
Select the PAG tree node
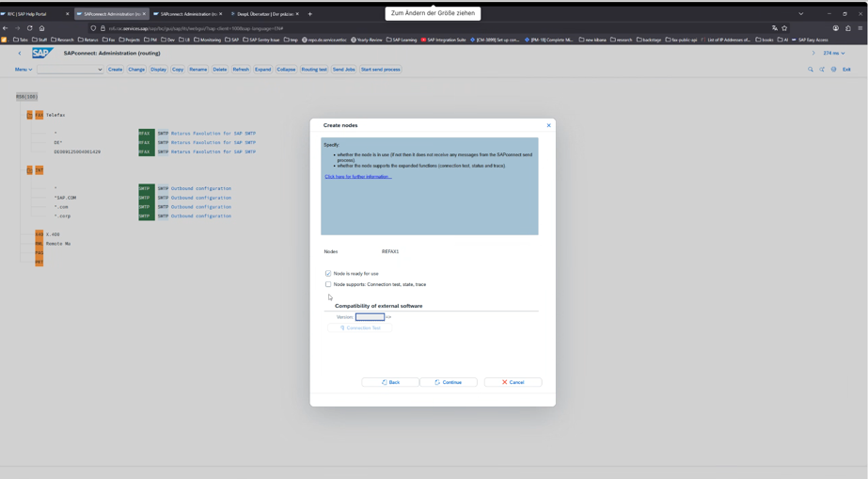click(x=39, y=252)
